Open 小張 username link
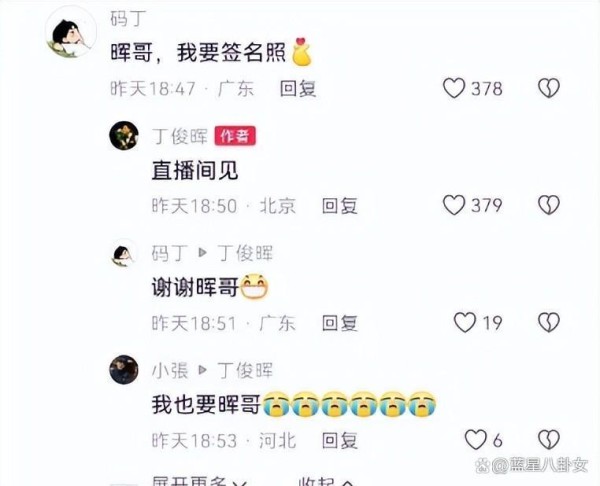This screenshot has height=486, width=600. (170, 370)
